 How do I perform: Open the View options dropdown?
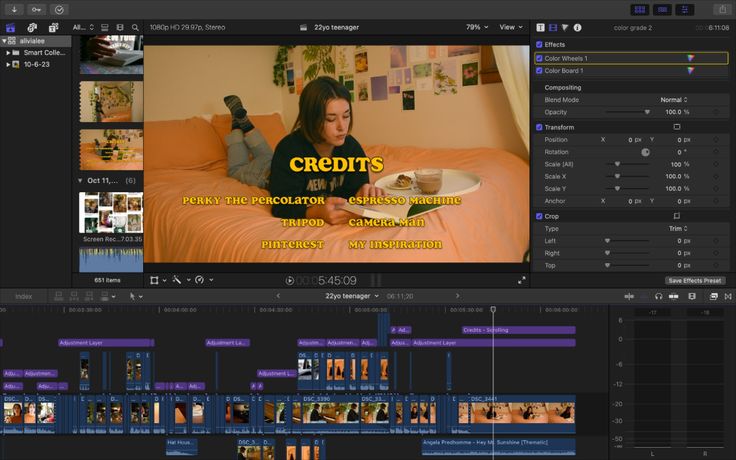pyautogui.click(x=511, y=27)
